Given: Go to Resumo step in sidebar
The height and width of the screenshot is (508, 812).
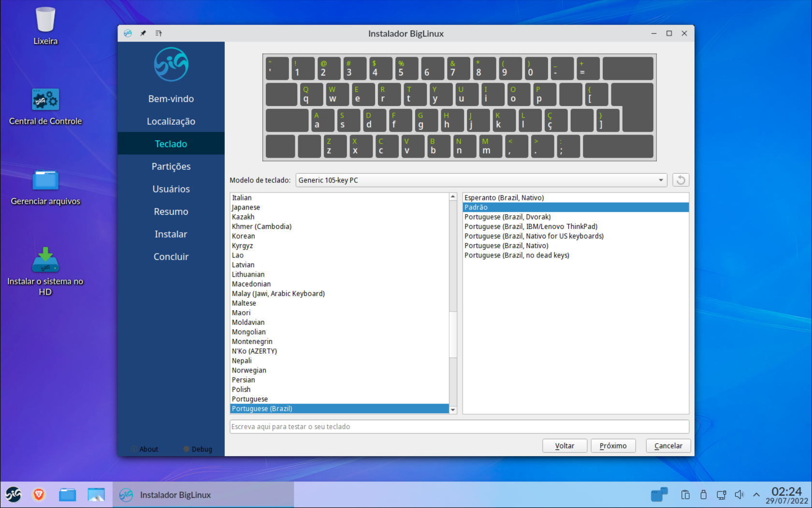Looking at the screenshot, I should tap(171, 211).
